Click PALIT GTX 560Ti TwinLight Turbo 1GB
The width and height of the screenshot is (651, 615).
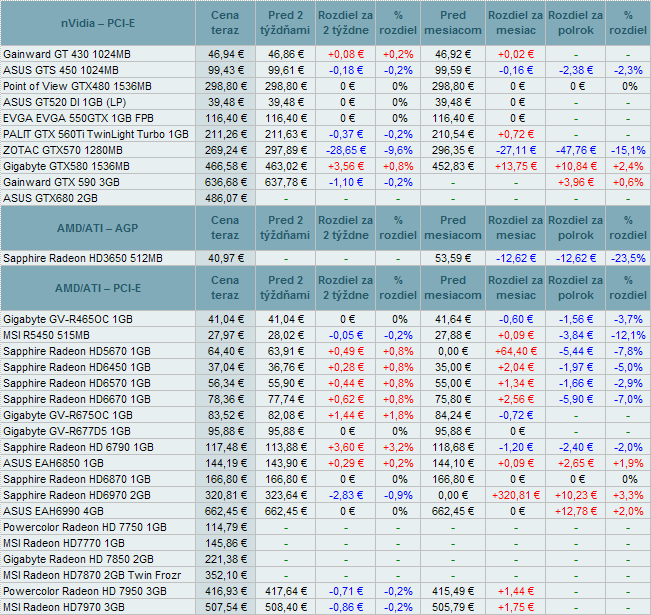96,134
